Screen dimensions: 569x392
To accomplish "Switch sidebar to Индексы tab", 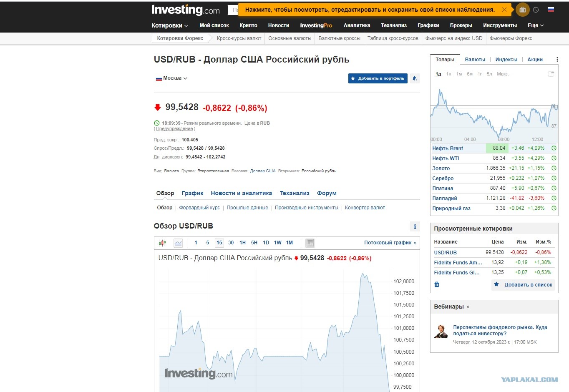I will pos(506,60).
